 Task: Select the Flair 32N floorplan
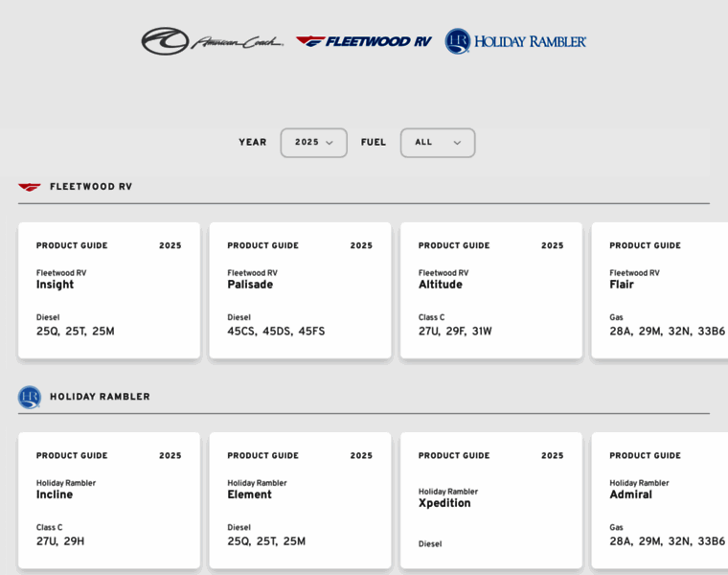pyautogui.click(x=678, y=332)
